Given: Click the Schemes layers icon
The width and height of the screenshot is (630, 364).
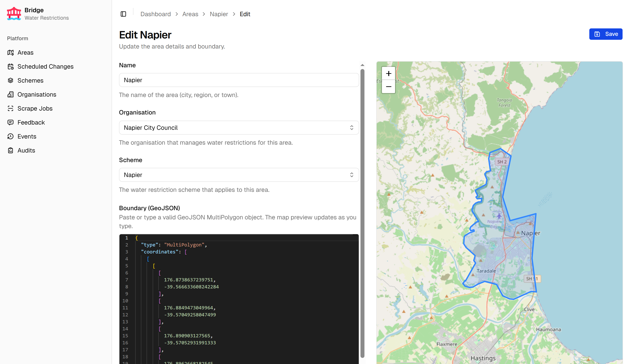Looking at the screenshot, I should tap(10, 80).
